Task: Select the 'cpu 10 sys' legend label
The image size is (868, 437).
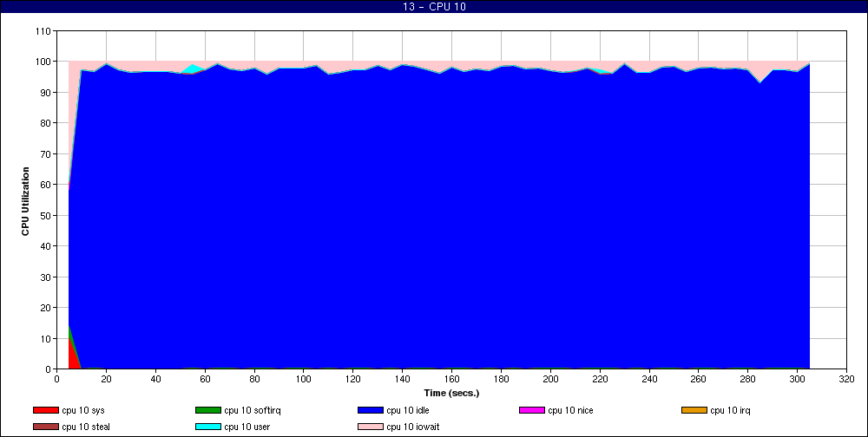Action: point(83,410)
